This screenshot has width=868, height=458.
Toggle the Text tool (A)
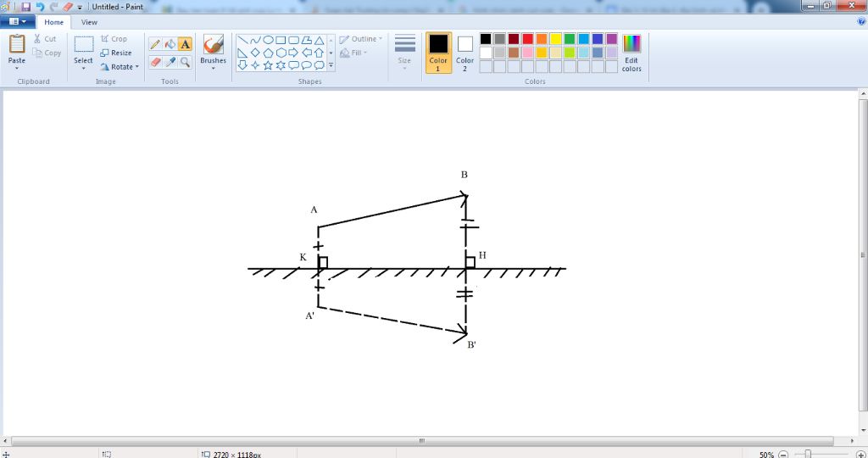tap(186, 44)
